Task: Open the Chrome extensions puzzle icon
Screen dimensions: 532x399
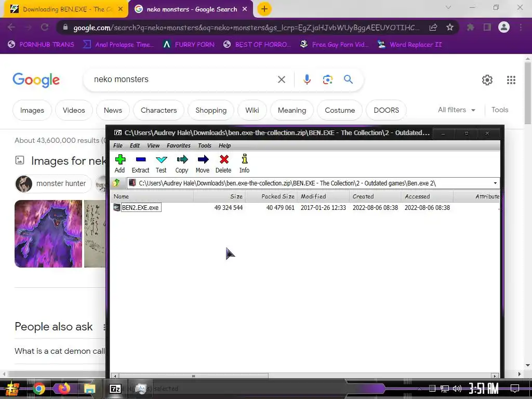Action: click(x=470, y=27)
